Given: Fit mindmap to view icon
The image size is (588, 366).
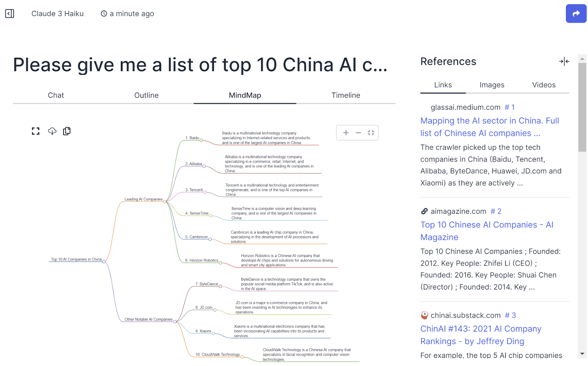Looking at the screenshot, I should (371, 133).
